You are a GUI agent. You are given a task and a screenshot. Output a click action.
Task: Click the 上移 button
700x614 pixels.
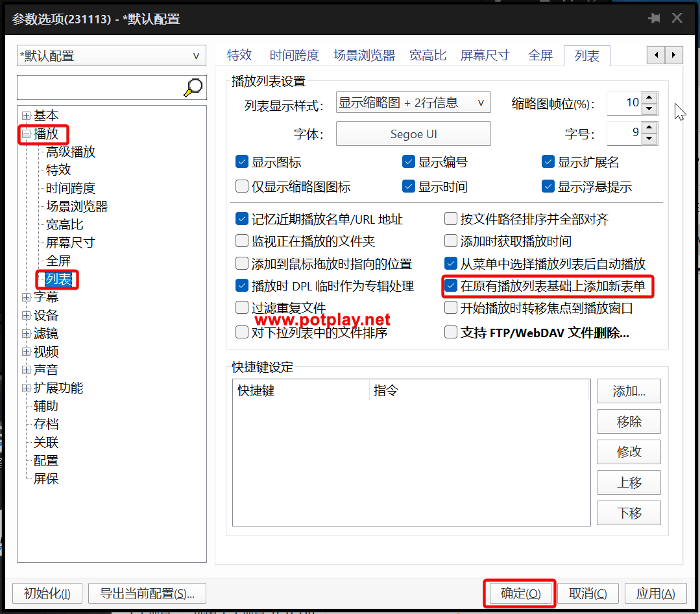pos(629,482)
